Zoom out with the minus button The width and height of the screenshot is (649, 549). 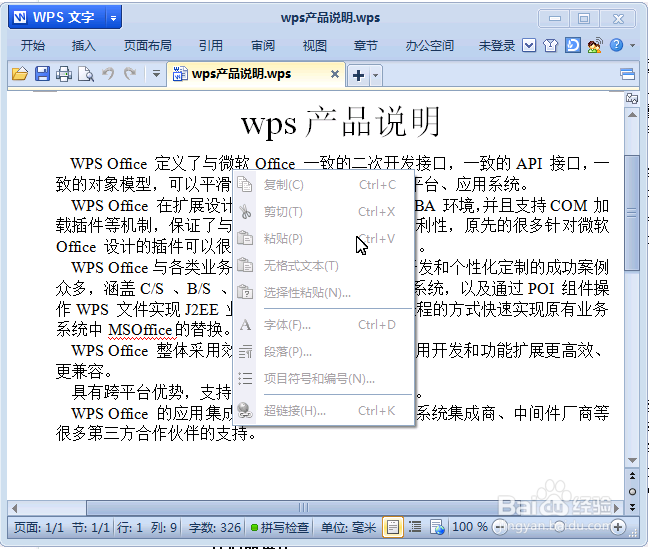pos(499,527)
